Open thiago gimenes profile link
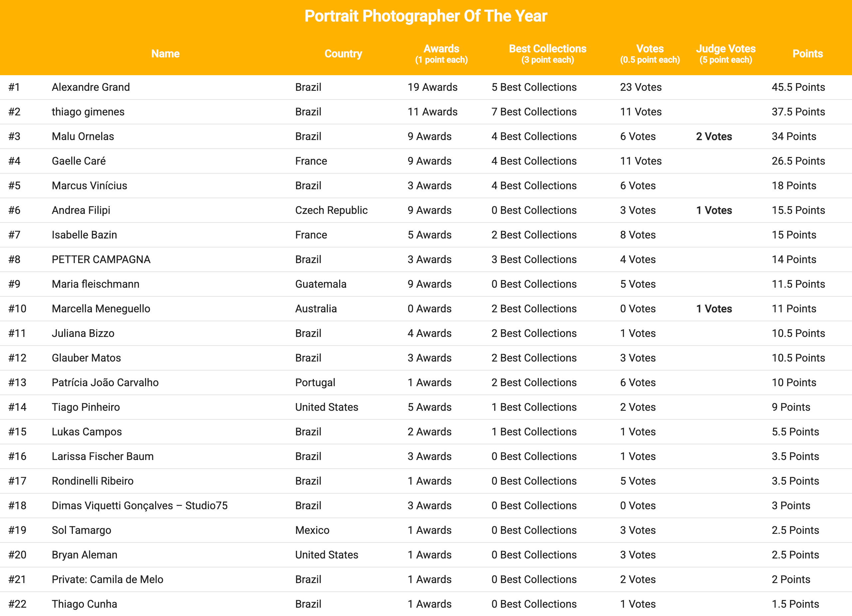This screenshot has height=616, width=852. point(88,112)
